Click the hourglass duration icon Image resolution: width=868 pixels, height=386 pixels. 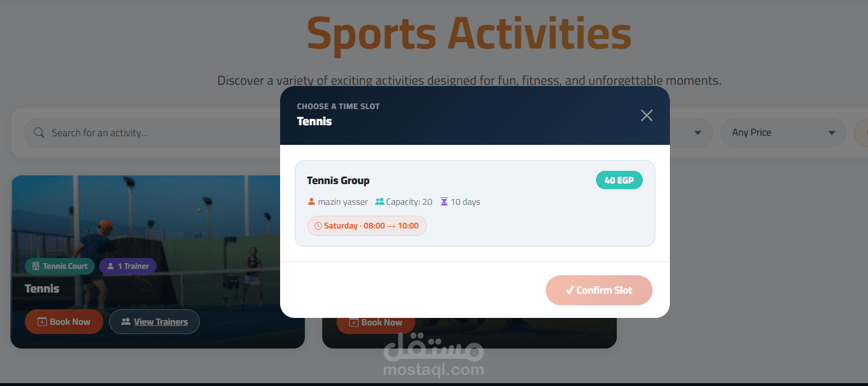pos(444,202)
